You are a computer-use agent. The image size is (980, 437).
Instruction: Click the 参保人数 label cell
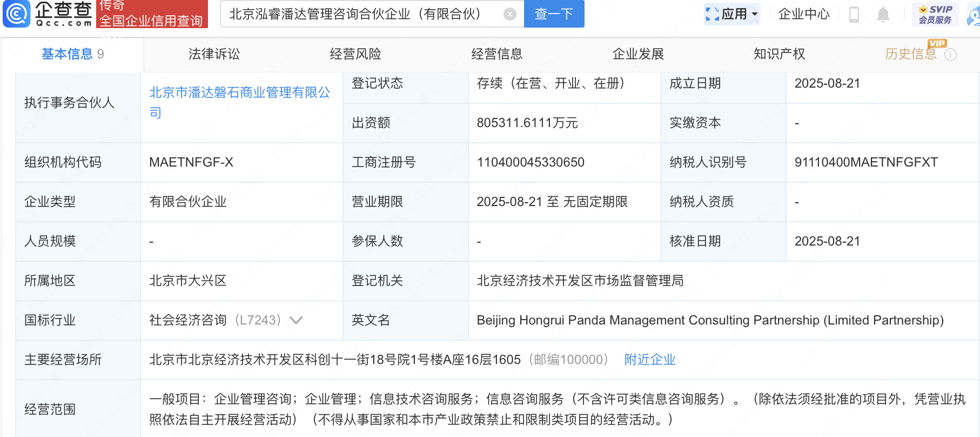pyautogui.click(x=406, y=241)
